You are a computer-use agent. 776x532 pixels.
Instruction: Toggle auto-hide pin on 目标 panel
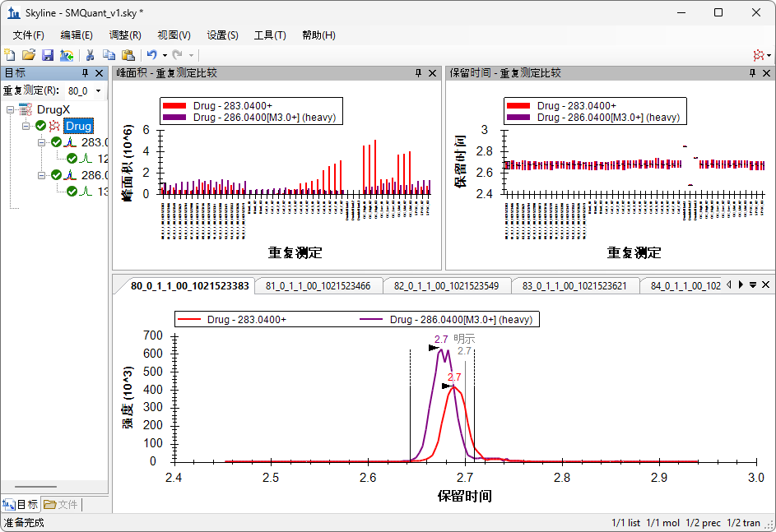click(85, 73)
